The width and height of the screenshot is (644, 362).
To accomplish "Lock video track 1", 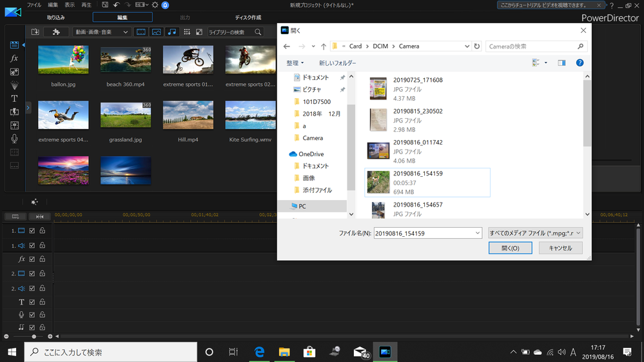I will tap(43, 230).
